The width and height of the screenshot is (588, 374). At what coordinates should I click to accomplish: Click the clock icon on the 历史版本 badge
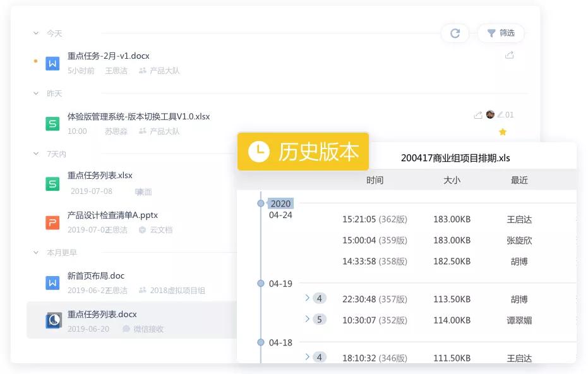tap(259, 152)
